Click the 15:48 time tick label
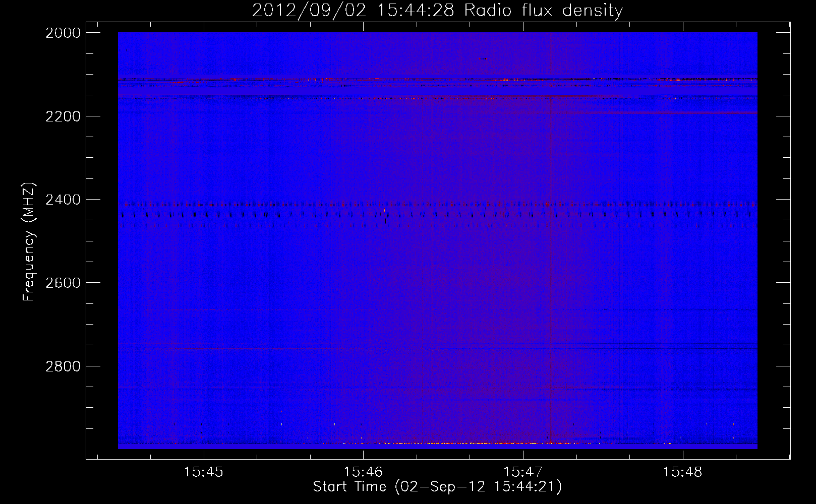 (x=682, y=472)
